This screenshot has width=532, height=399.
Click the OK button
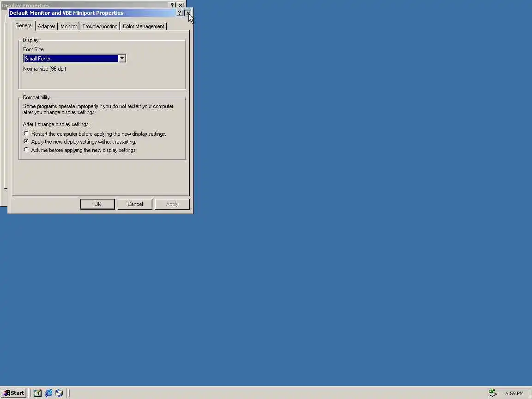point(98,204)
